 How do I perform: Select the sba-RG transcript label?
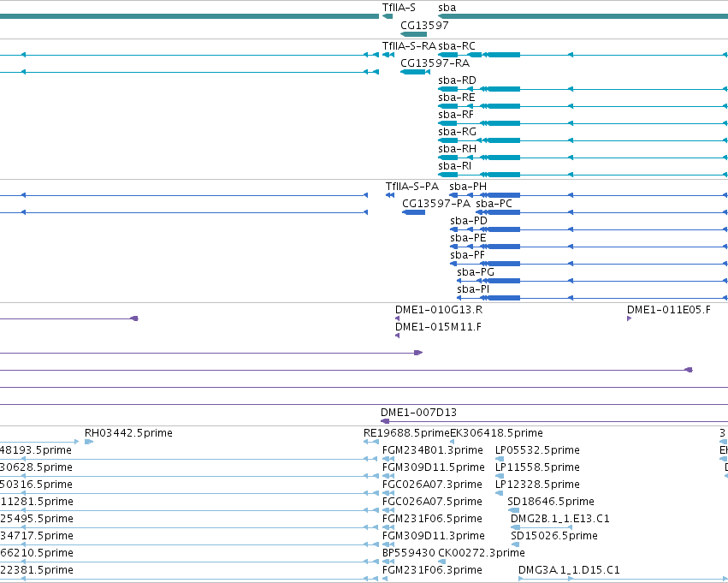(458, 132)
